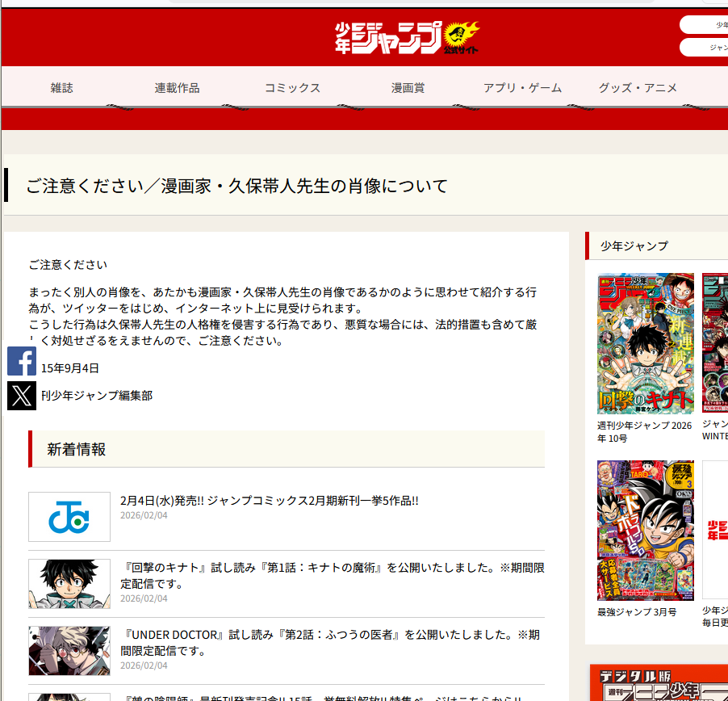Go to the 漫画賞 navigation item
The width and height of the screenshot is (728, 701).
tap(408, 88)
